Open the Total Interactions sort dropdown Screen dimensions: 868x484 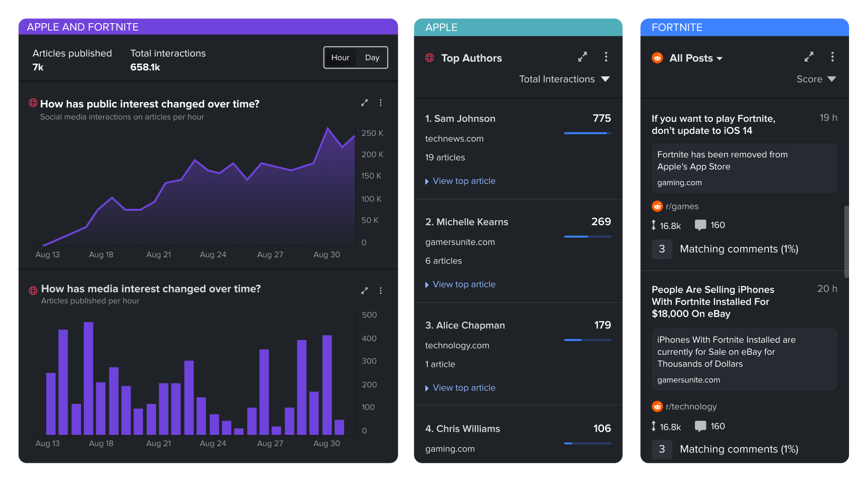coord(564,79)
